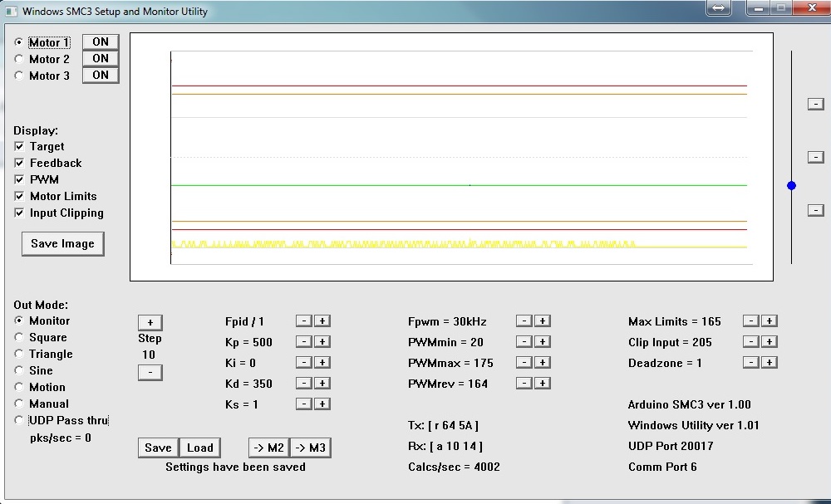Viewport: 831px width, 504px height.
Task: Click the double-arrow title bar button
Action: 719,8
